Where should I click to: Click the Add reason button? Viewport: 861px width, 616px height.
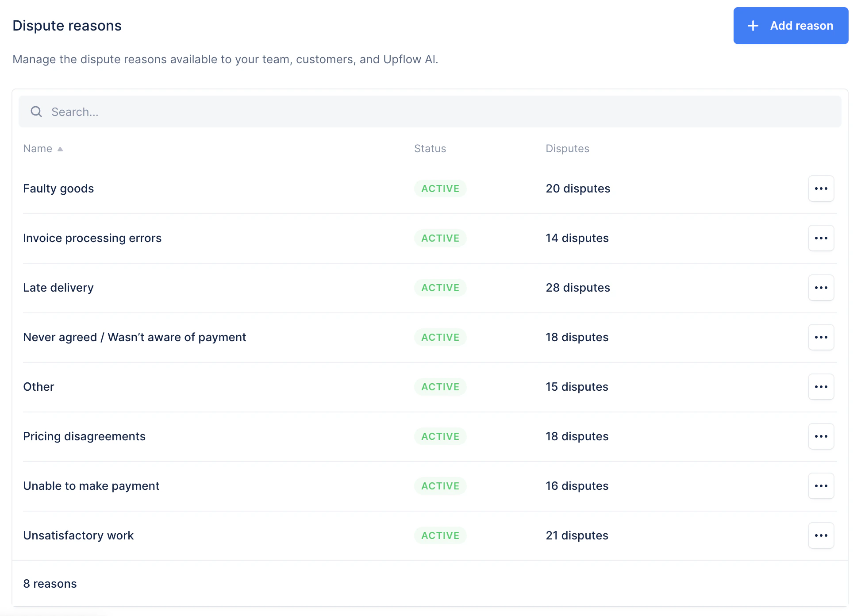[x=791, y=26]
